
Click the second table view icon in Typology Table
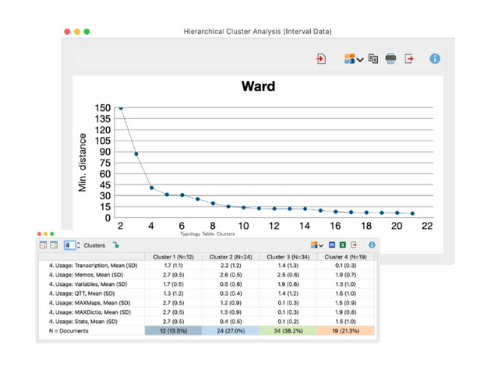tap(54, 245)
